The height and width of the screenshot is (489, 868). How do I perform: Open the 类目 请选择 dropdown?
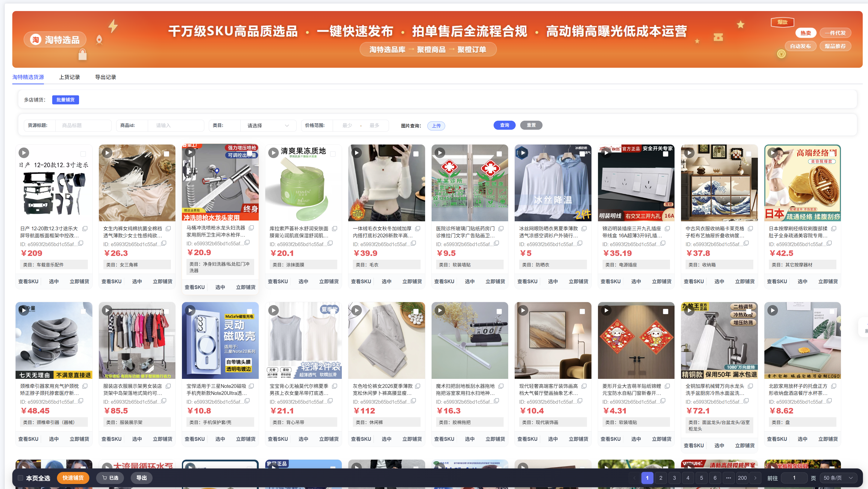[268, 125]
